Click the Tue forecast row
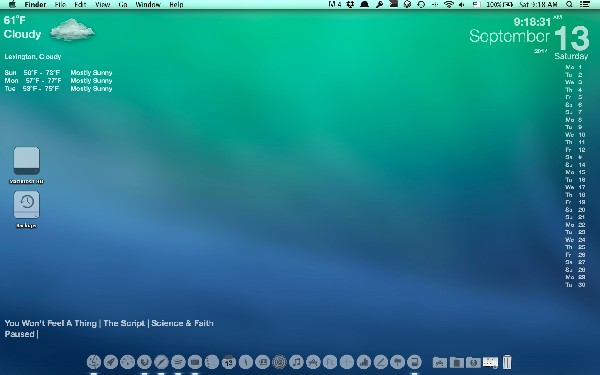The width and height of the screenshot is (600, 375). (58, 89)
